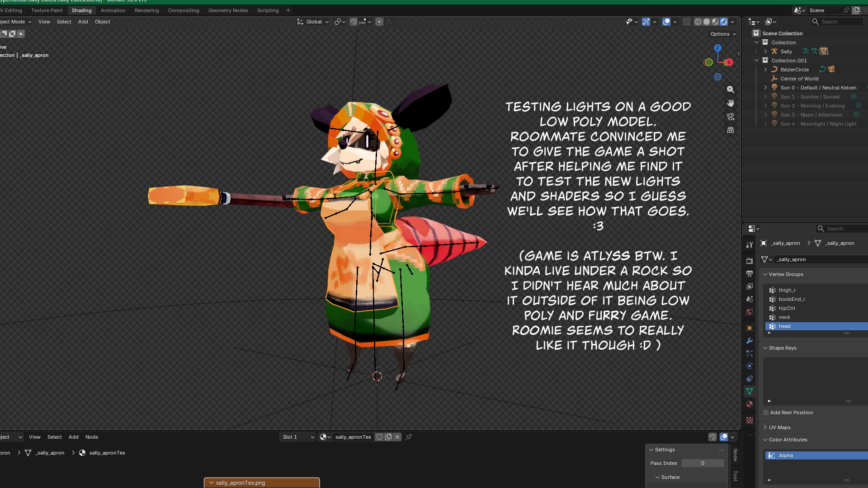Select the Alpha color attribute
This screenshot has width=868, height=488.
click(816, 455)
